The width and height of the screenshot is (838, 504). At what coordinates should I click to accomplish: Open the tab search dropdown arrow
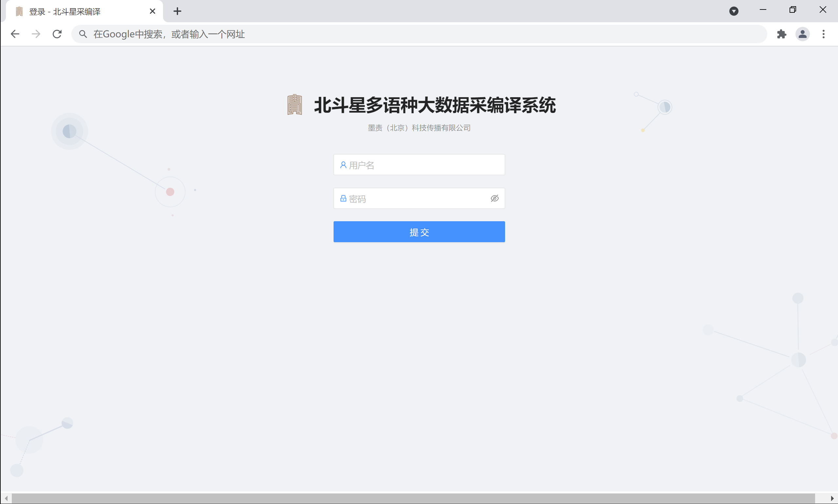[734, 11]
